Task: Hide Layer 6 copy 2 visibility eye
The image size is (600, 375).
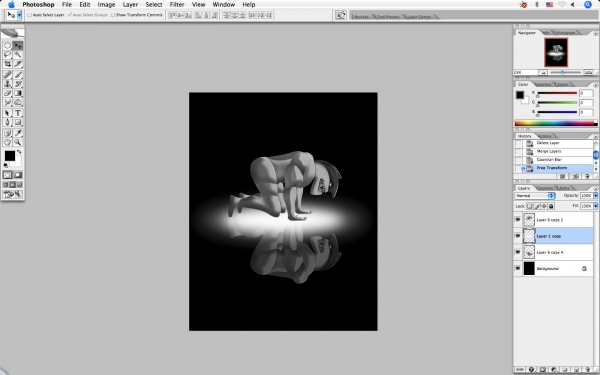Action: [x=517, y=220]
